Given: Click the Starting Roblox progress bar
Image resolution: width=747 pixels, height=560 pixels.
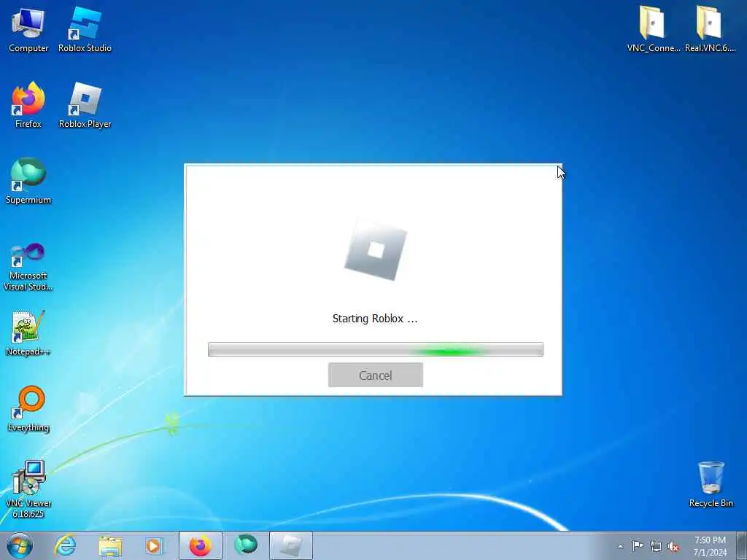Looking at the screenshot, I should 376,349.
